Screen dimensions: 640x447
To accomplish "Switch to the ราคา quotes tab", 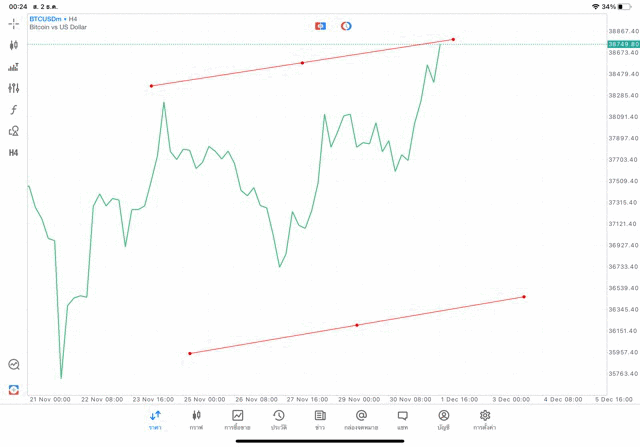I will [155, 419].
